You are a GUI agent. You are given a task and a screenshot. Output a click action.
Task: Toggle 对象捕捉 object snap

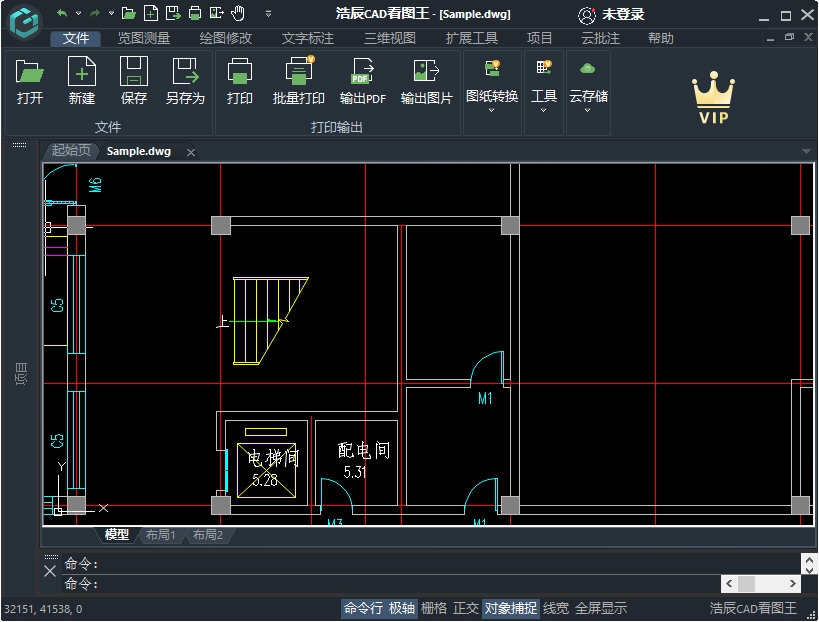tap(510, 608)
